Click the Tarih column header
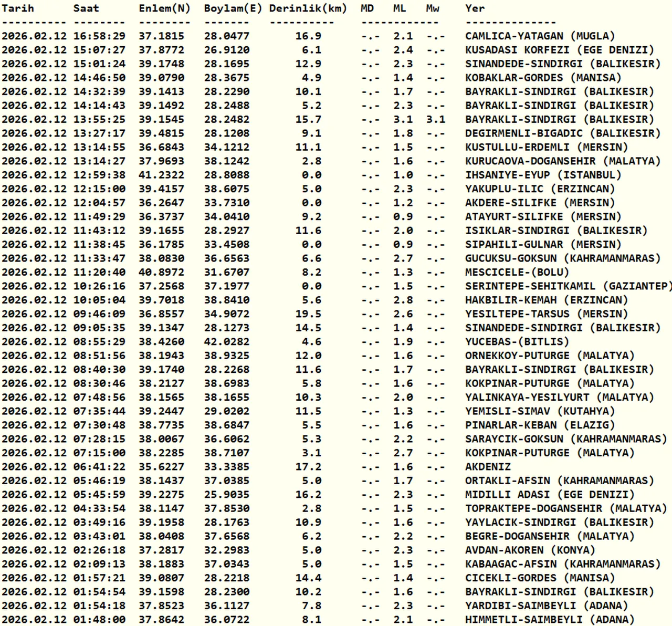 pyautogui.click(x=18, y=8)
